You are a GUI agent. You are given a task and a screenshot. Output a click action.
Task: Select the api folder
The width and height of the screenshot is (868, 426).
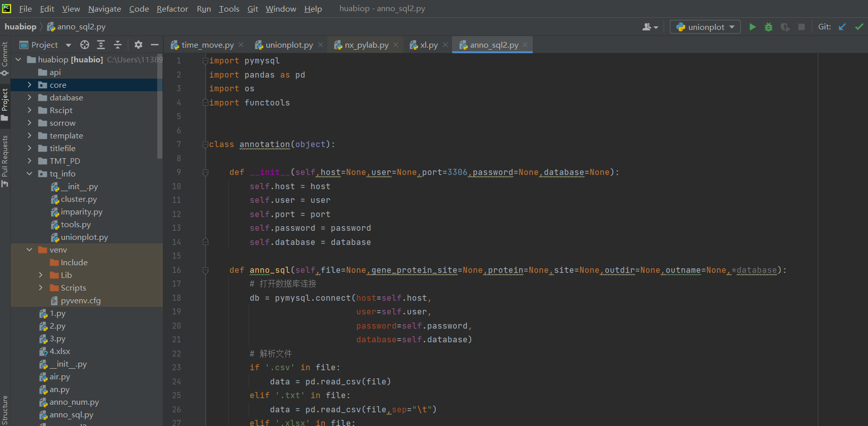[55, 72]
